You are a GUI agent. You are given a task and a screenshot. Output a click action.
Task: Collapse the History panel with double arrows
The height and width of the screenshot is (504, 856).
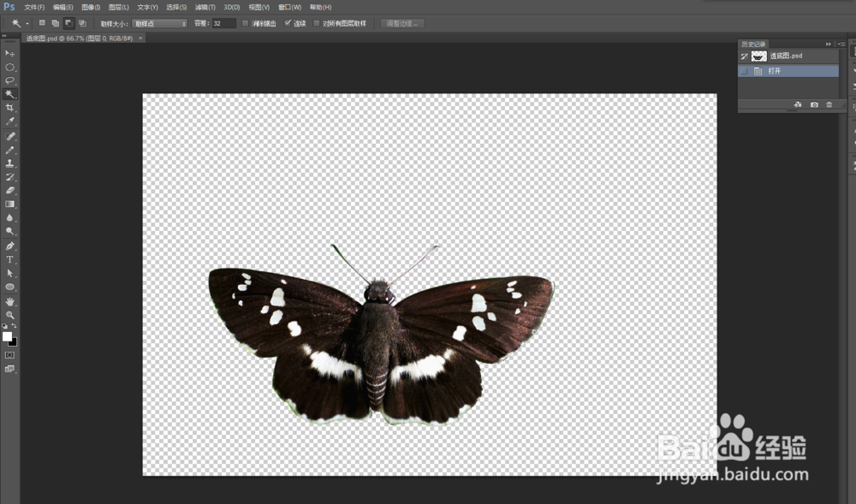(x=829, y=44)
